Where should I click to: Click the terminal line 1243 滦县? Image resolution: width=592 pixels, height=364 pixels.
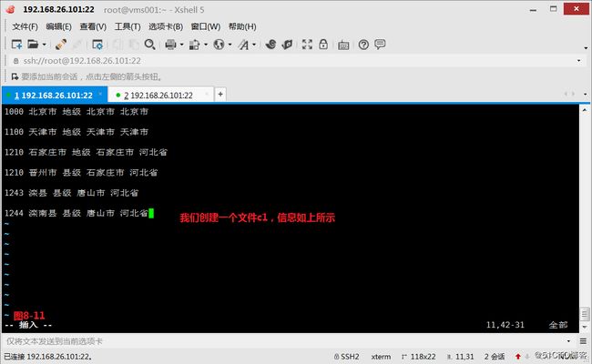[72, 193]
